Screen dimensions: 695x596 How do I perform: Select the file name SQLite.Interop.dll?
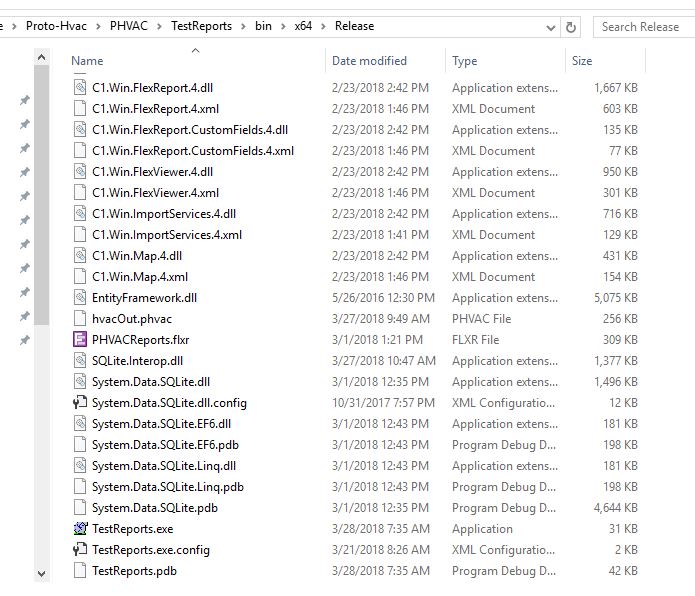pos(137,361)
